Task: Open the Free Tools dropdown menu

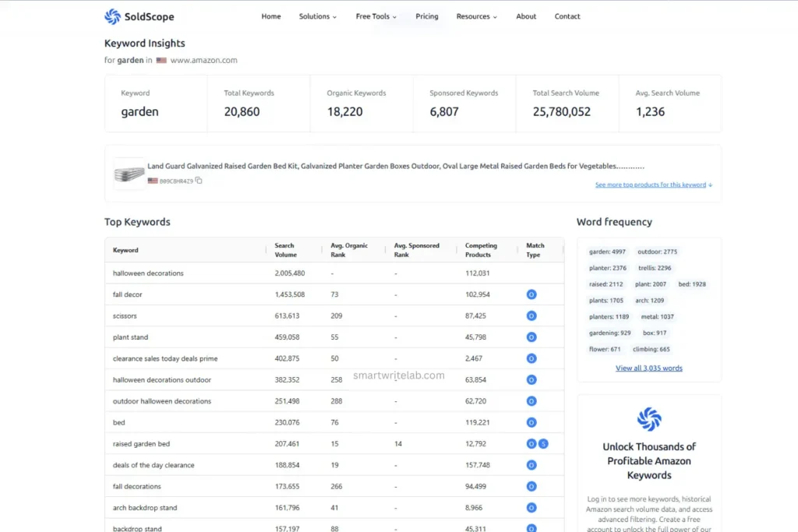Action: point(376,16)
